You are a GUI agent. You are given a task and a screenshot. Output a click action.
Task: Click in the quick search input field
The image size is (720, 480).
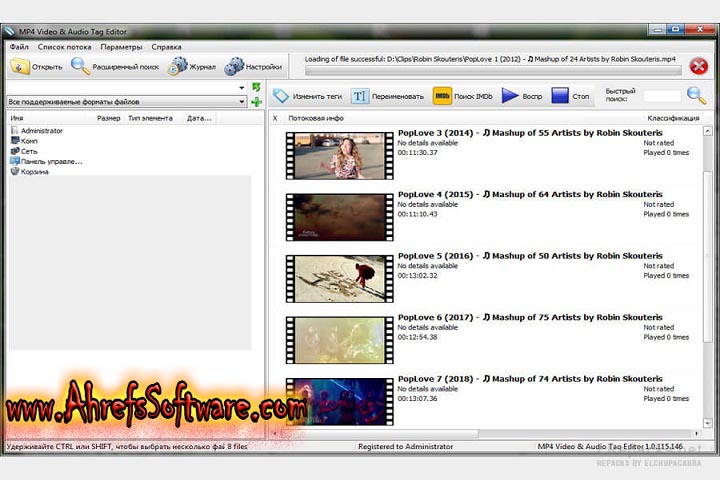coord(661,97)
